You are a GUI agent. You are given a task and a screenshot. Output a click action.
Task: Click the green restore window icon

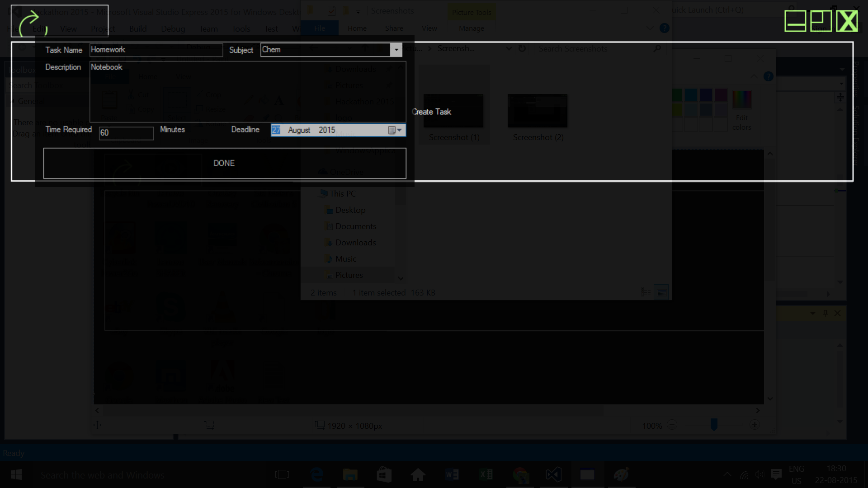point(821,21)
